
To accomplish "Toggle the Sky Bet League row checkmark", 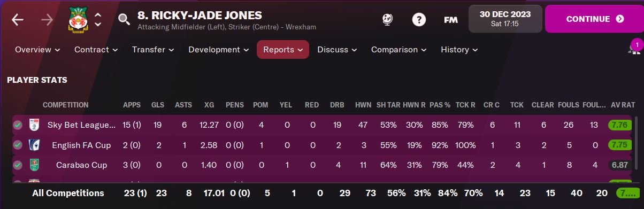I will (x=18, y=125).
